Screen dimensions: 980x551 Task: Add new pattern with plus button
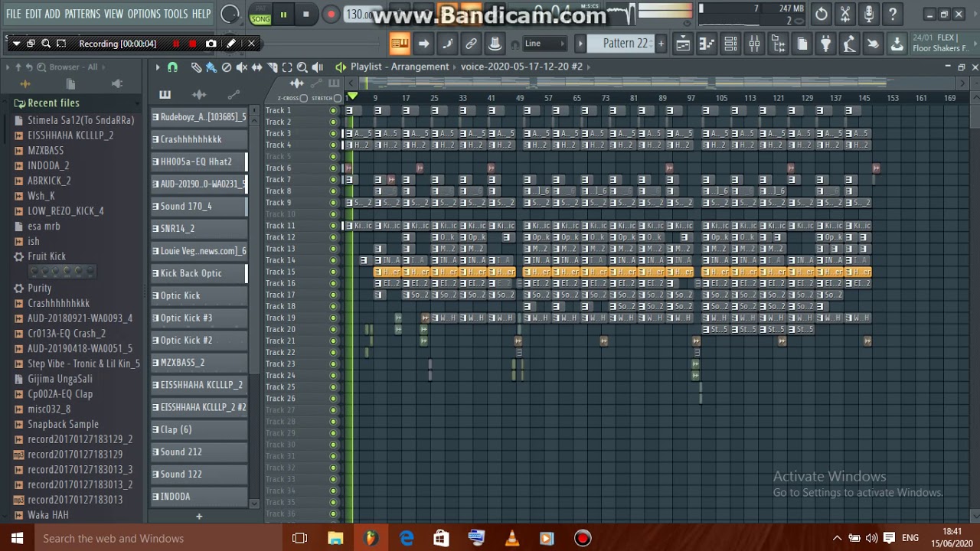661,44
